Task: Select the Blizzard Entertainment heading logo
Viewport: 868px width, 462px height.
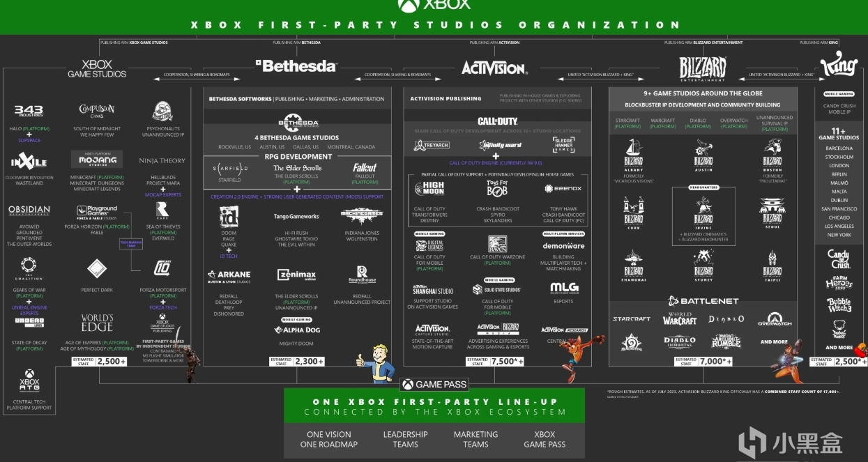Action: [703, 68]
